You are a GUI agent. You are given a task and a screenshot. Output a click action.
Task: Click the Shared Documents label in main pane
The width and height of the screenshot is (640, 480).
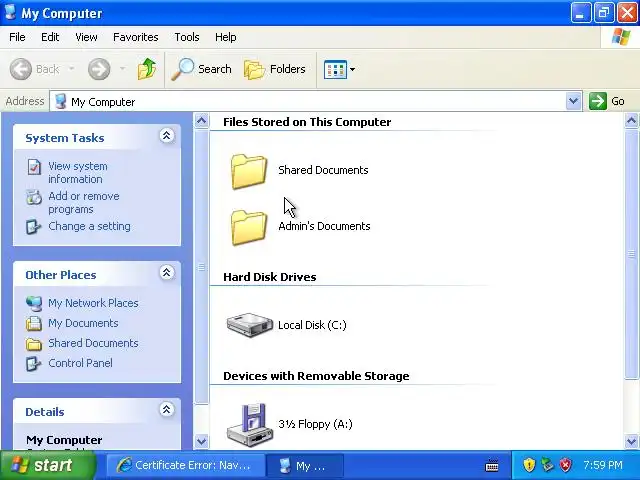(323, 170)
